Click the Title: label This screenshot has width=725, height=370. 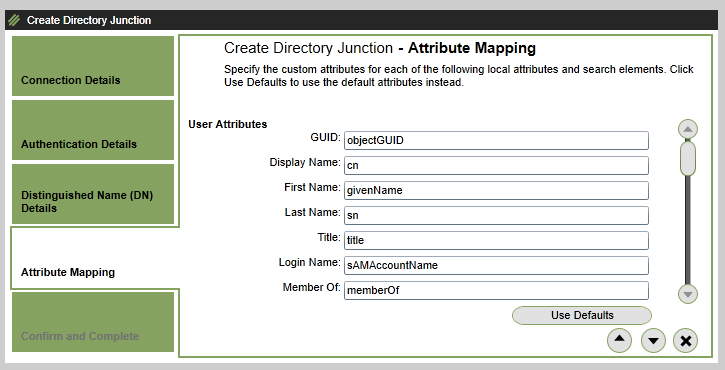[329, 237]
